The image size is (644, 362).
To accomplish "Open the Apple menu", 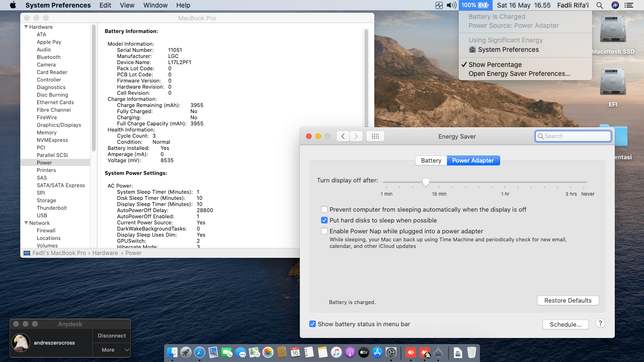I will [x=13, y=5].
